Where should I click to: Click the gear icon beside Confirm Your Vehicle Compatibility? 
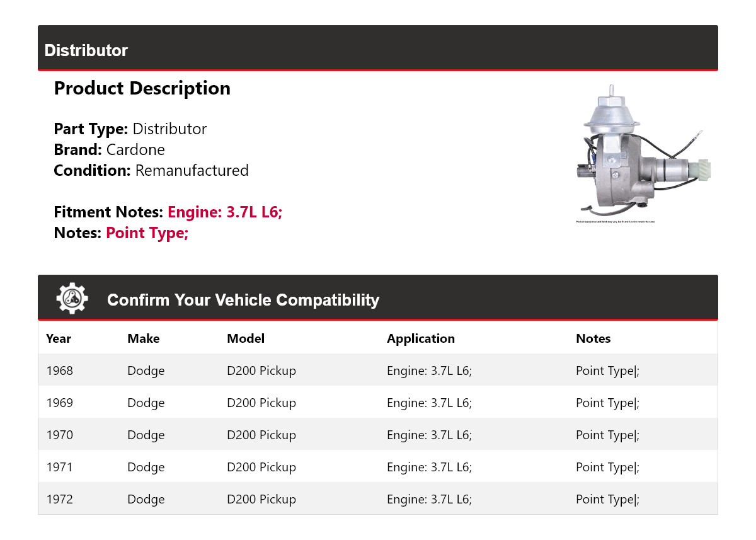coord(72,299)
